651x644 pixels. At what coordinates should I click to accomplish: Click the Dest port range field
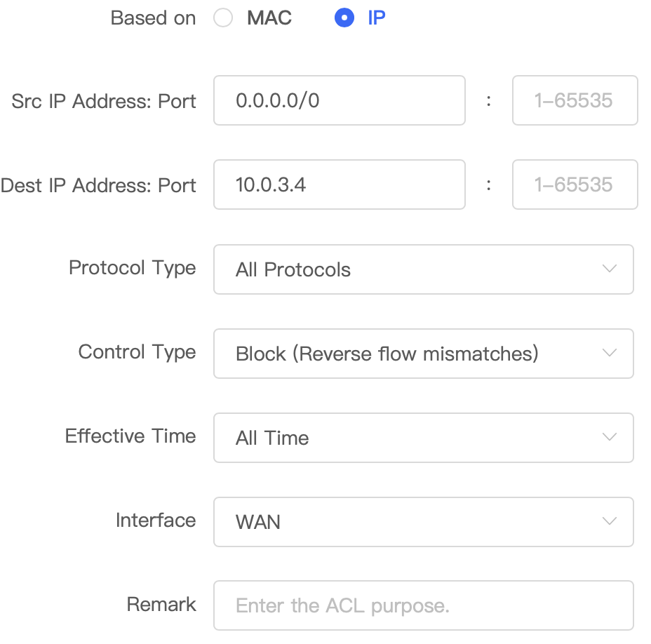(575, 185)
